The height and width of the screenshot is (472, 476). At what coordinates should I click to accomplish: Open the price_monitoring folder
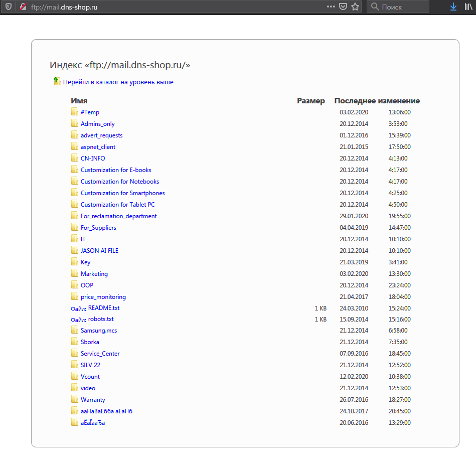tap(103, 297)
